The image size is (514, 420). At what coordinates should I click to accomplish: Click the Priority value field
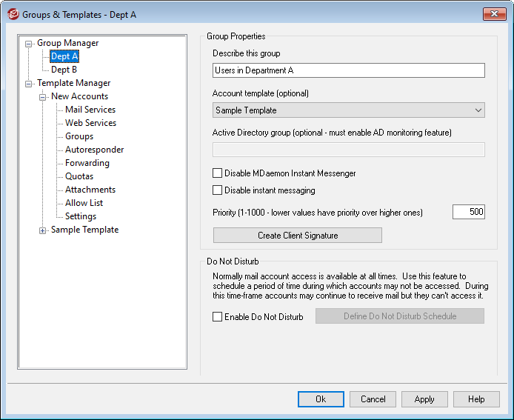[468, 212]
